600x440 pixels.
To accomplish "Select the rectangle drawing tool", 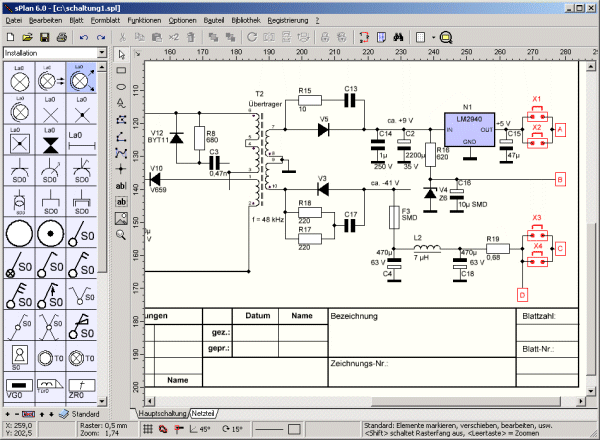I will (x=121, y=70).
